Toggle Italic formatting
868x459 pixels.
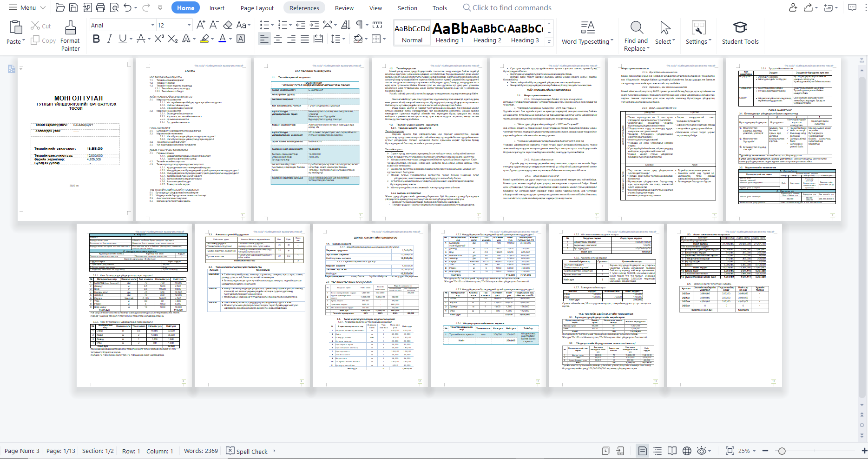[110, 39]
